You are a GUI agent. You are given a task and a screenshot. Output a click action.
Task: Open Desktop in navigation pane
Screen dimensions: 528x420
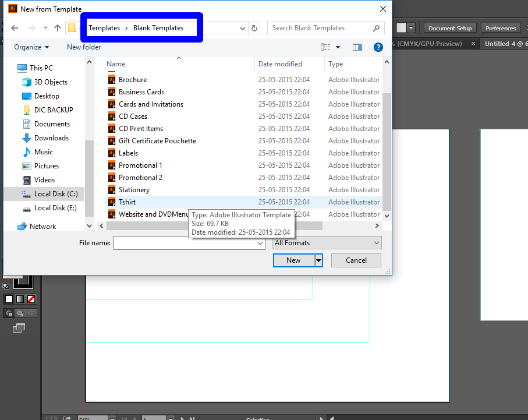click(x=41, y=96)
